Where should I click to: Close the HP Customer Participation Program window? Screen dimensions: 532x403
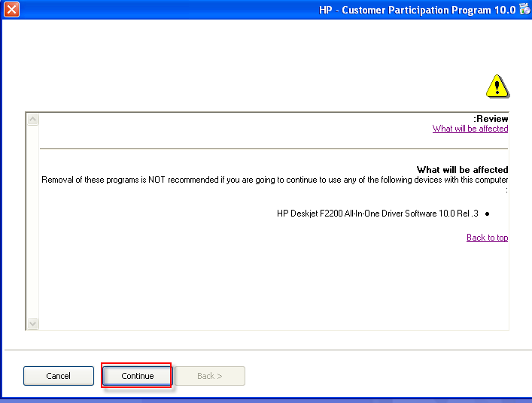click(x=11, y=9)
